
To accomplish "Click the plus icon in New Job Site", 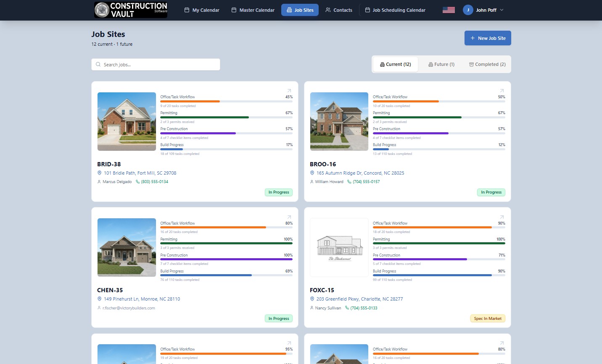I will tap(473, 38).
